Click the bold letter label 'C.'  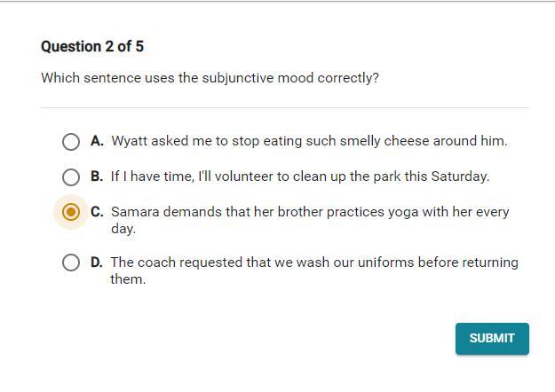tap(97, 212)
